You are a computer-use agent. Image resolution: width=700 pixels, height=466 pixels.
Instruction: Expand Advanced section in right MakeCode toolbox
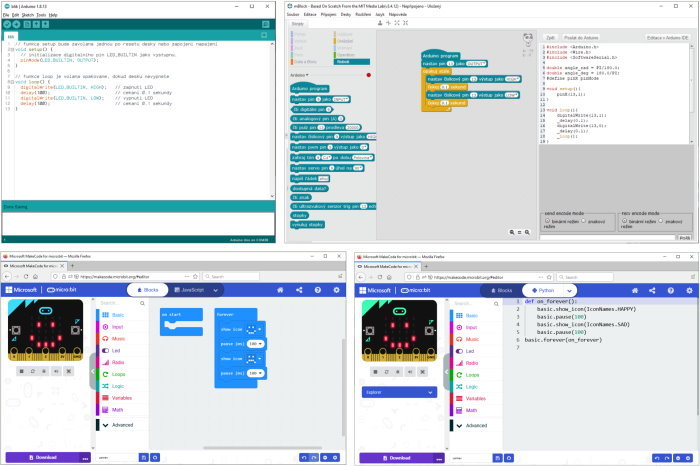(475, 425)
